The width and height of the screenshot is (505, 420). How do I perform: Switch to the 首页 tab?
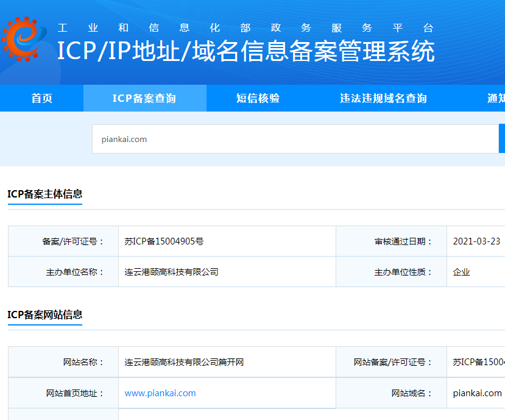tap(41, 99)
